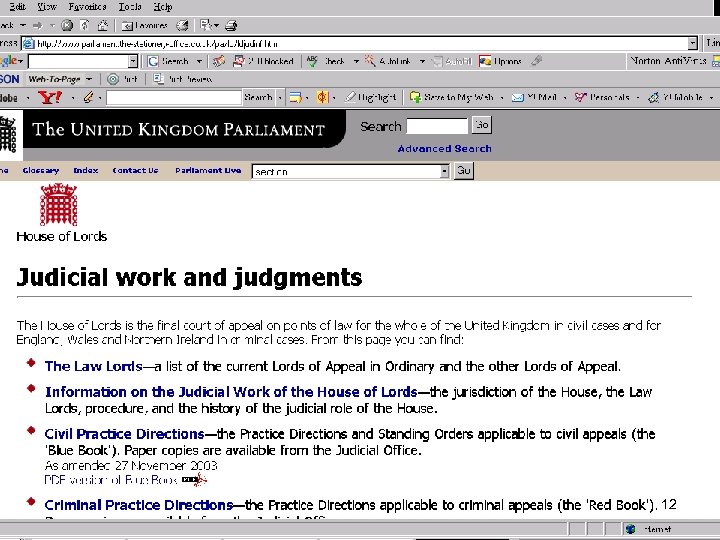Open Information on the Judicial Work link
The width and height of the screenshot is (720, 540).
pyautogui.click(x=231, y=392)
